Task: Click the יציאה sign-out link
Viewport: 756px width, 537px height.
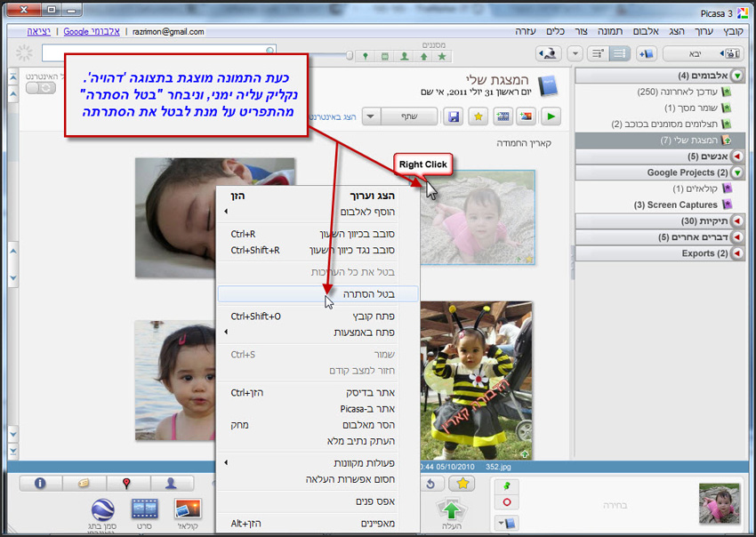Action: pyautogui.click(x=38, y=31)
